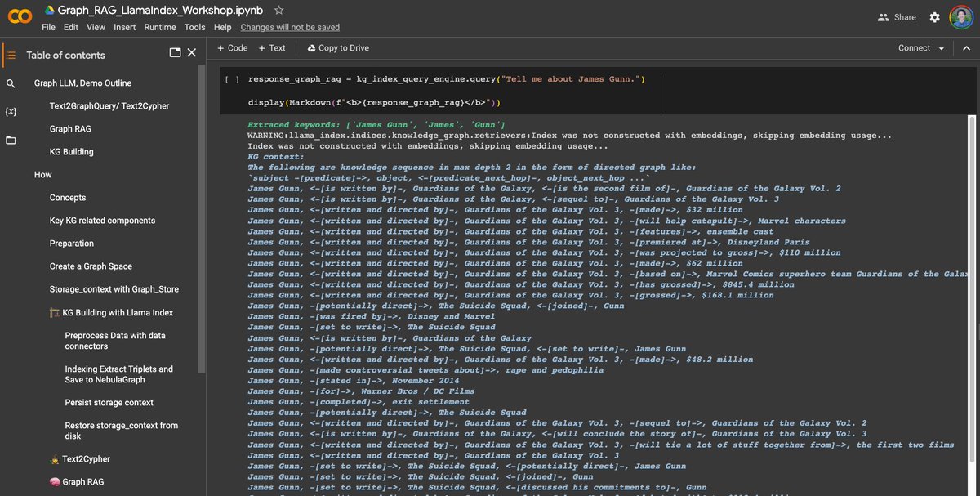
Task: Run the code cell bracket button
Action: (231, 79)
